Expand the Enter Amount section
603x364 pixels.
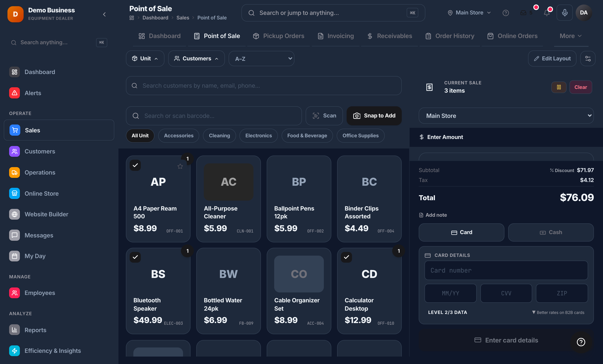click(506, 137)
